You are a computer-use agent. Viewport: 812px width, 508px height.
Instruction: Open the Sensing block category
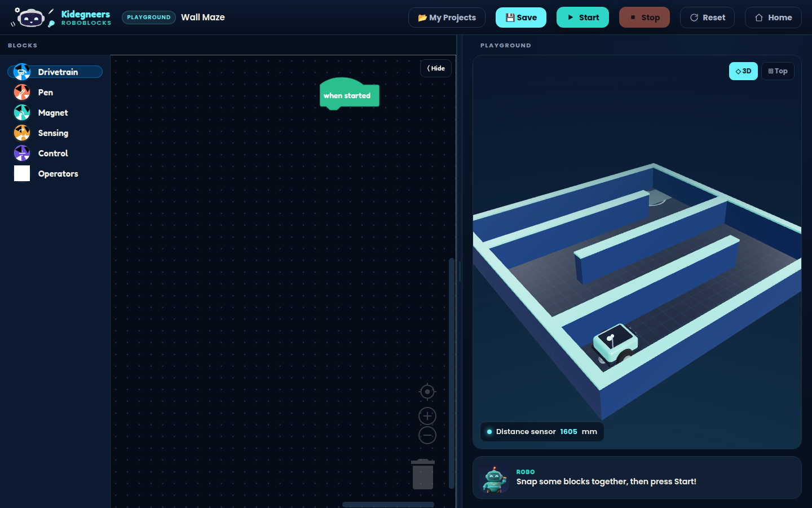tap(55, 133)
